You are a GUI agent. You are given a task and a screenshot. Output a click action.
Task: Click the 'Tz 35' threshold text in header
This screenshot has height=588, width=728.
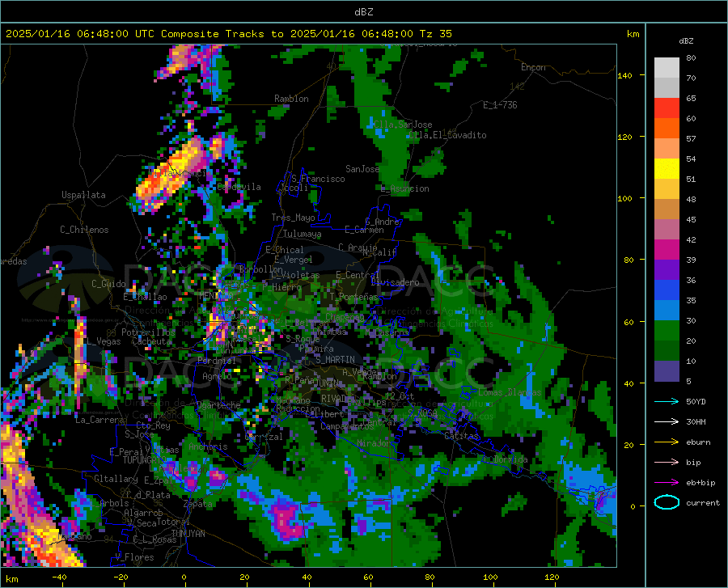(x=436, y=34)
